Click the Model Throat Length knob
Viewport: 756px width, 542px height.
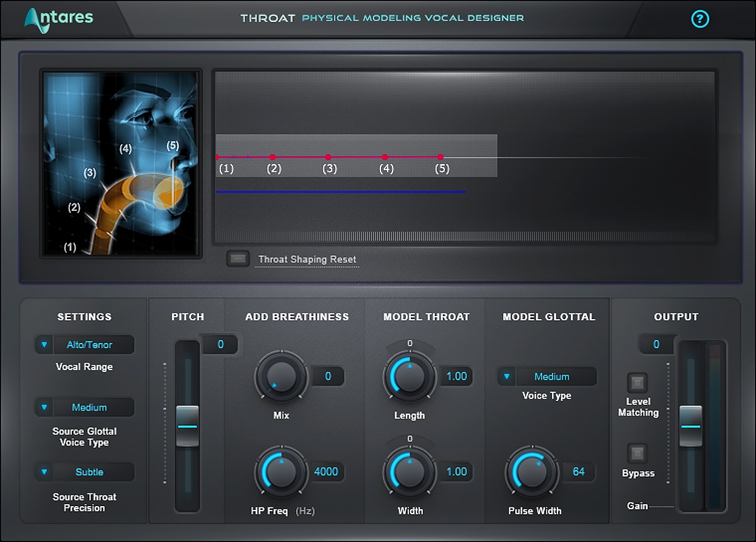tap(409, 378)
